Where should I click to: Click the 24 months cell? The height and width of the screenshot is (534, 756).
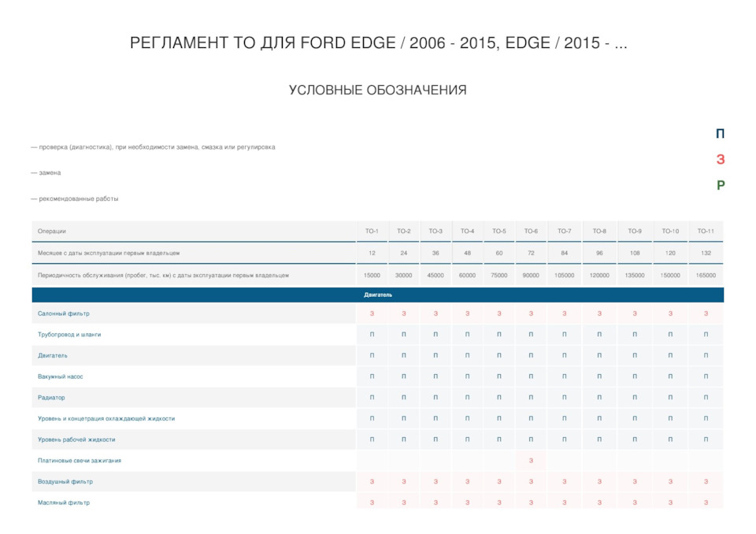403,253
